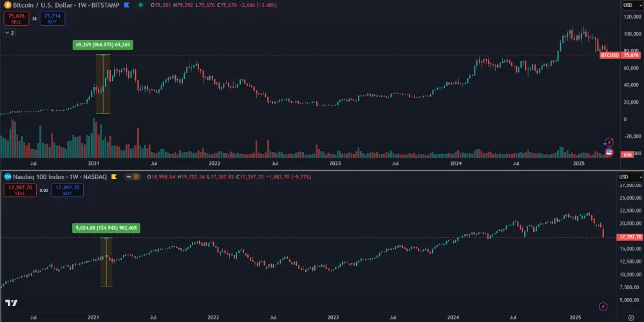This screenshot has width=644, height=322.
Task: Click the purple lightning event marker on Bitcoin chart
Action: [x=609, y=142]
